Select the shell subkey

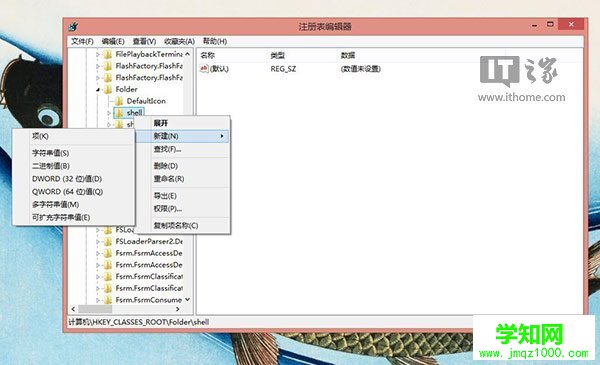click(135, 112)
